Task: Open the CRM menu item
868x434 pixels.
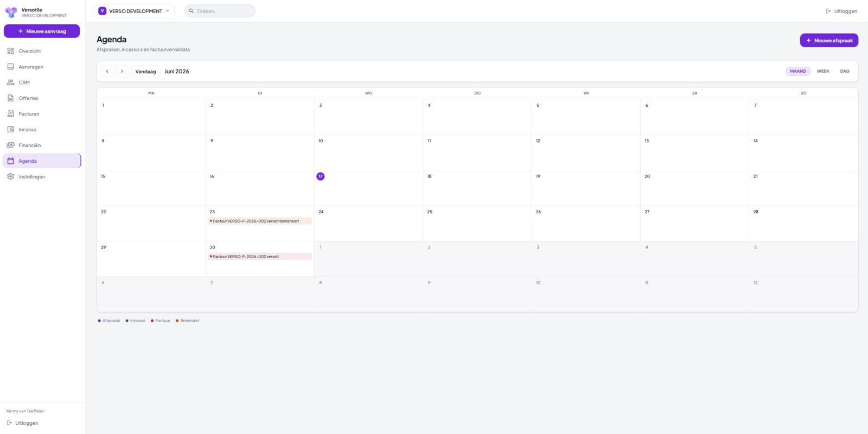Action: (42, 82)
